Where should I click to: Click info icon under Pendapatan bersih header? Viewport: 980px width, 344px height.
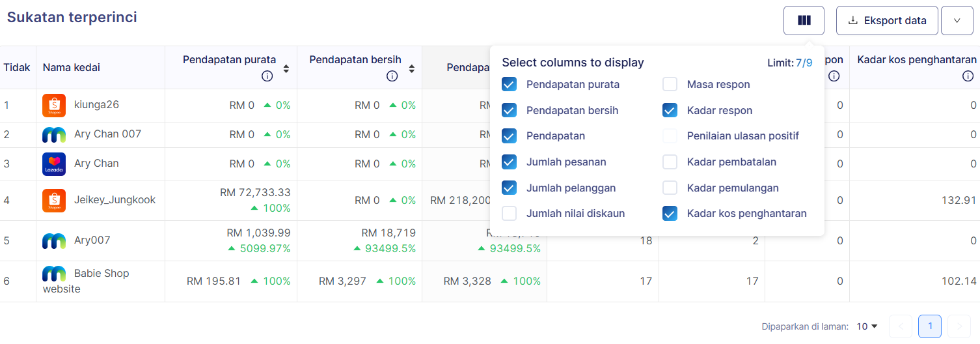click(x=392, y=76)
